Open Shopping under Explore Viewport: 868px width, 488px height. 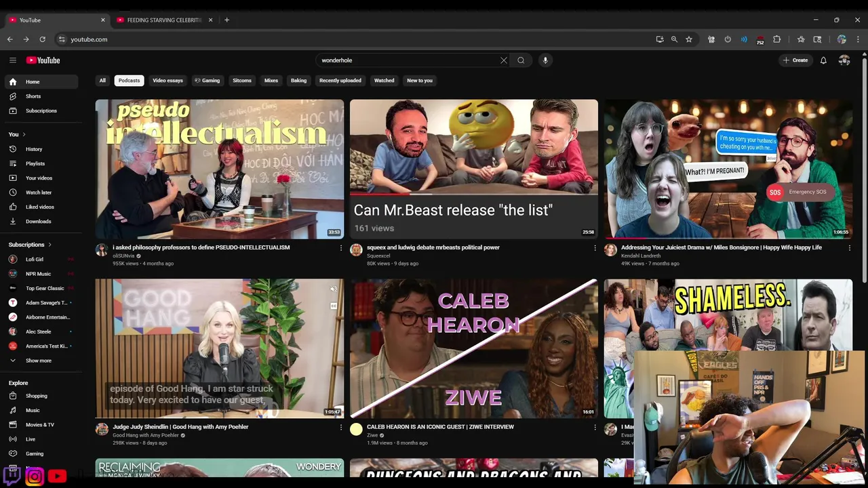(41, 396)
